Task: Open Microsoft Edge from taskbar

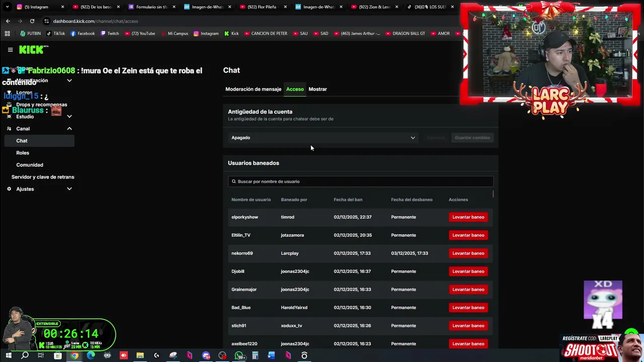Action: (91, 355)
